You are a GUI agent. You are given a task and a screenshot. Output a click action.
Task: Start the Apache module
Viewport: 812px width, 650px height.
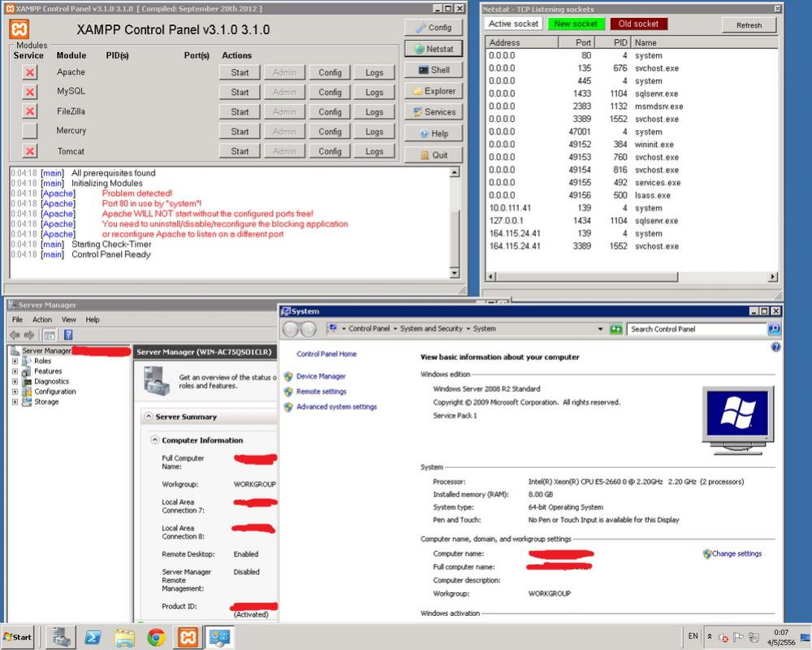pyautogui.click(x=240, y=72)
